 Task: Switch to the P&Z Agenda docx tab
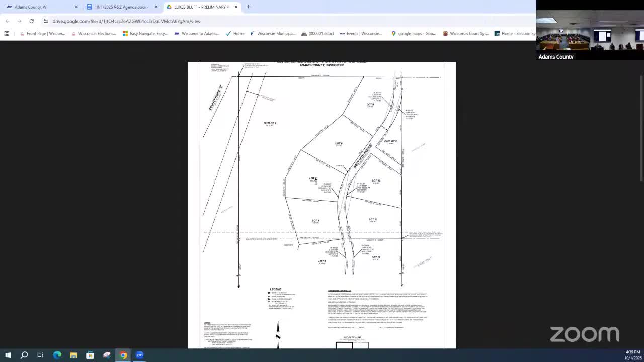tap(121, 7)
